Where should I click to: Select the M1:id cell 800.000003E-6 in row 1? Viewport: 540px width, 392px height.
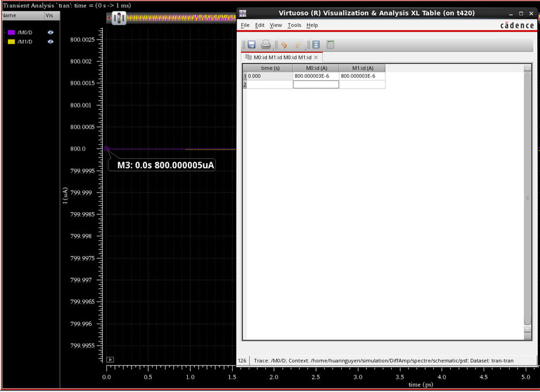[362, 76]
